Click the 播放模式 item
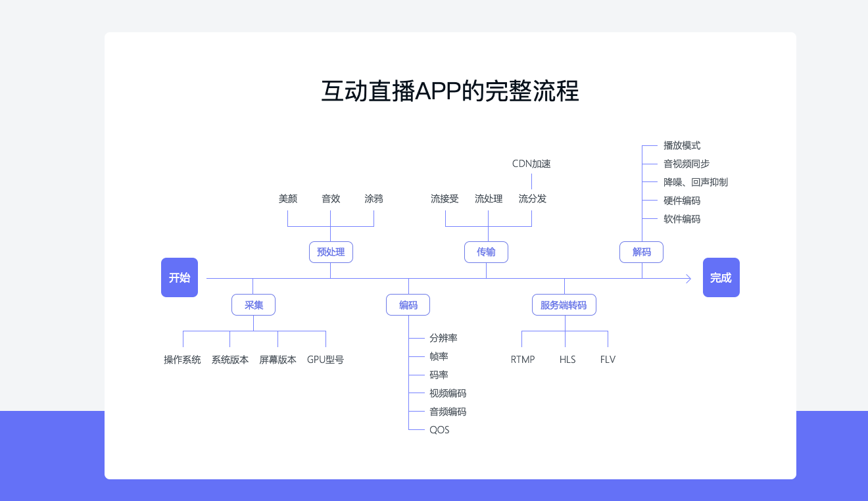The image size is (868, 501). pos(682,145)
